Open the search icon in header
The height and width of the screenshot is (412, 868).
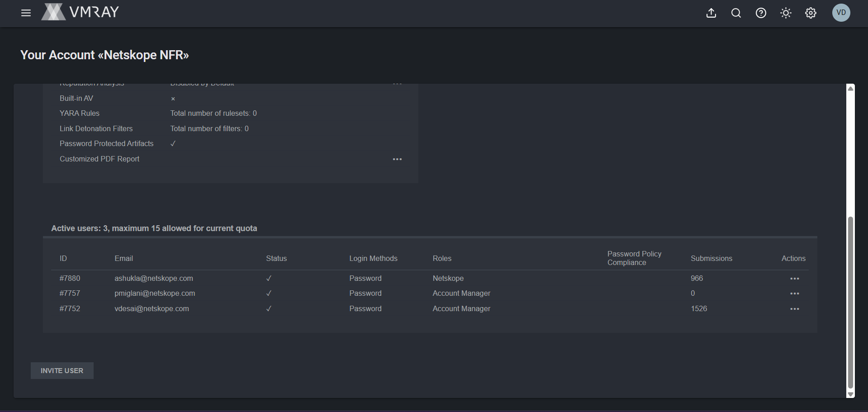[x=736, y=13]
